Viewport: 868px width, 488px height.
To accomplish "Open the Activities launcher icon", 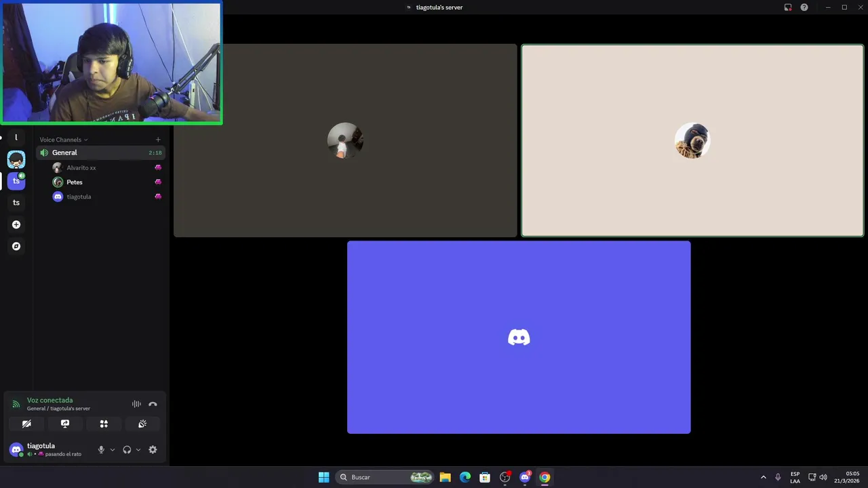I will point(104,424).
